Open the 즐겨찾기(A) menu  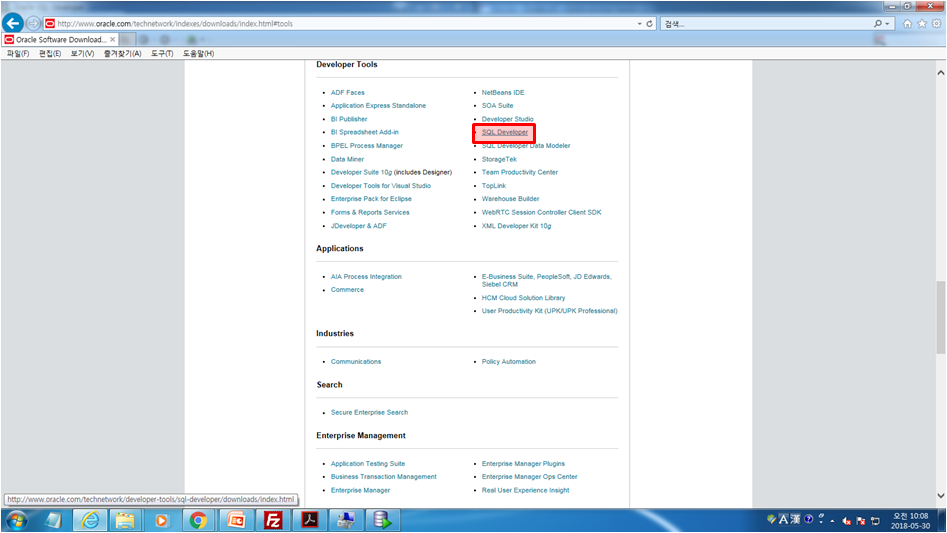[122, 53]
